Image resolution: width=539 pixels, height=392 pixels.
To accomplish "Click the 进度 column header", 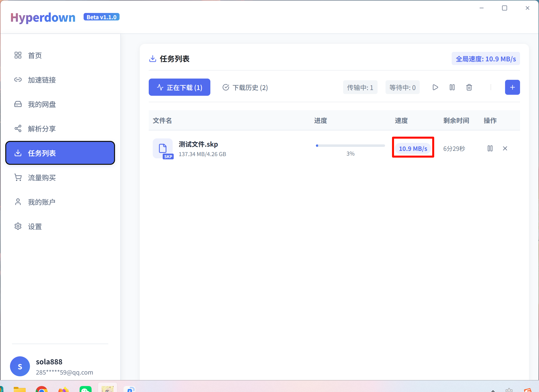I will [x=320, y=120].
